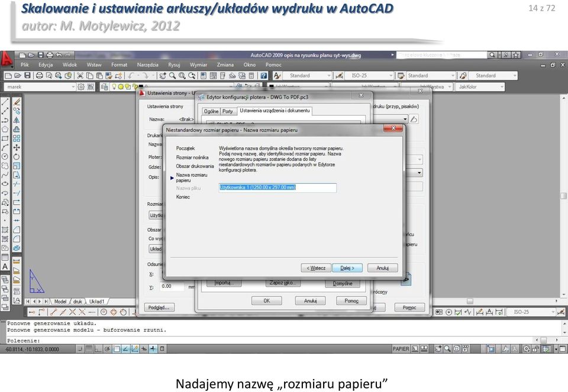
Task: Select the Rotate modify tool
Action: point(17,156)
